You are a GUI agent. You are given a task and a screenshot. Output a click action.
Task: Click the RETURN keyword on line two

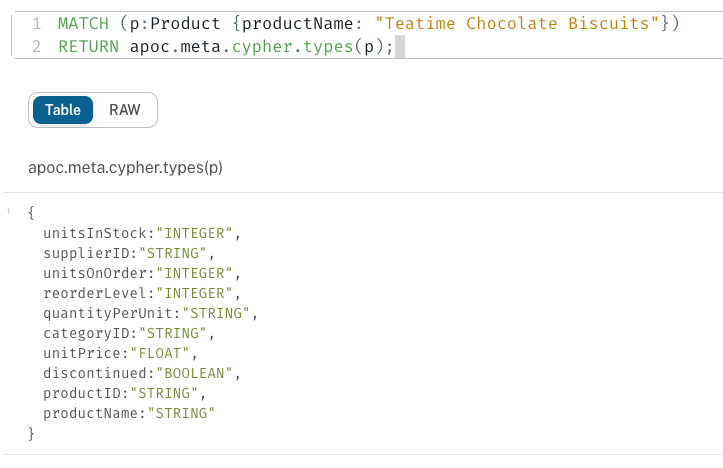tap(89, 47)
